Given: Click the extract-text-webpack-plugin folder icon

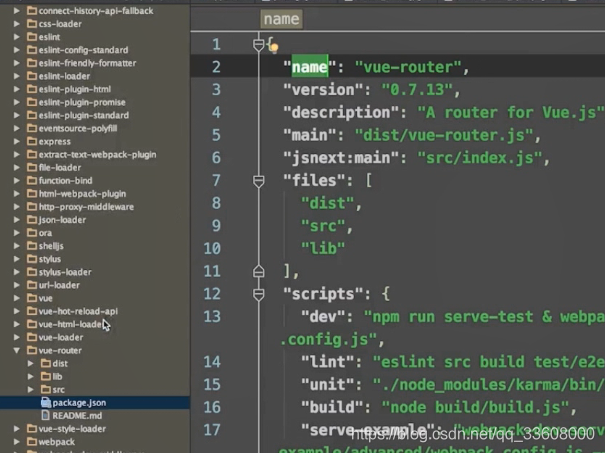Looking at the screenshot, I should tap(32, 155).
